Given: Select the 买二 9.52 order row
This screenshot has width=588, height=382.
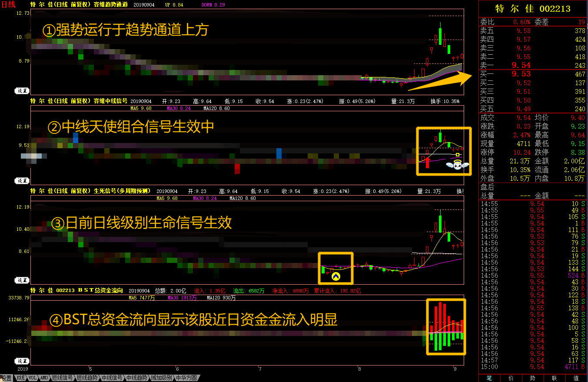Looking at the screenshot, I should point(533,83).
